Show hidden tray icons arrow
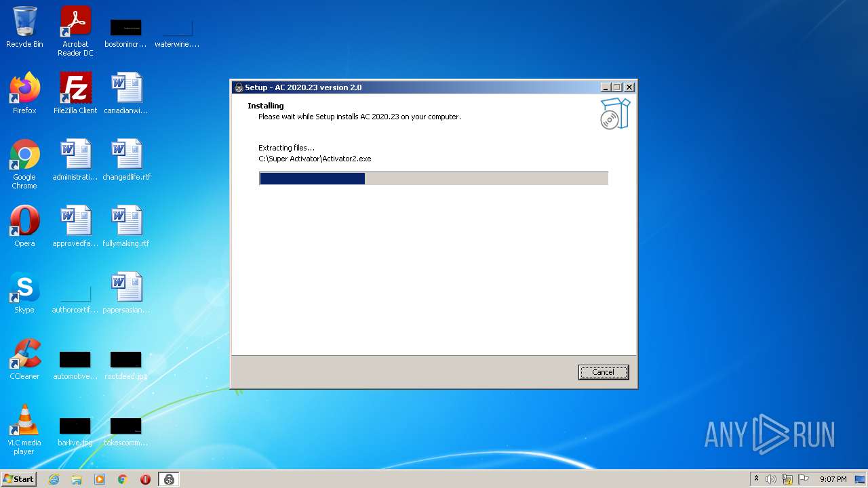This screenshot has height=488, width=868. [756, 479]
